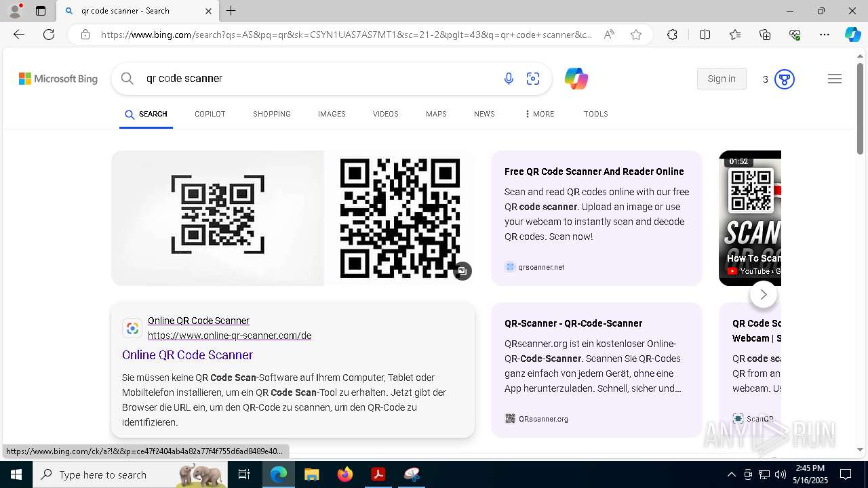Open large black QR code image
Viewport: 868px width, 488px height.
[x=399, y=218]
